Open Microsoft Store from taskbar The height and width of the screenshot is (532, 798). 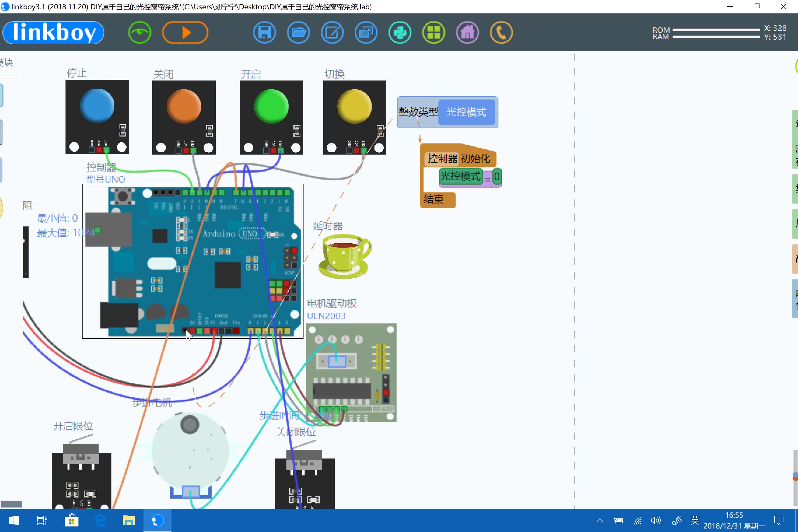[71, 520]
